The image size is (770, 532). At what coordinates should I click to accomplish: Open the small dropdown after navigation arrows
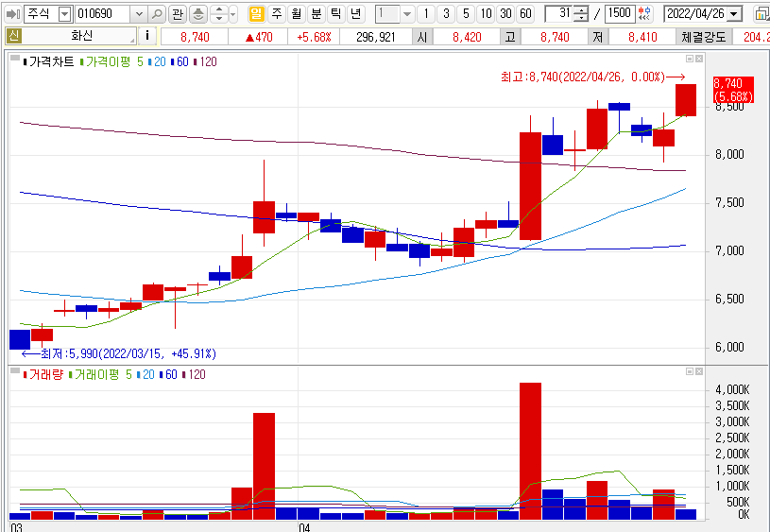coord(233,14)
